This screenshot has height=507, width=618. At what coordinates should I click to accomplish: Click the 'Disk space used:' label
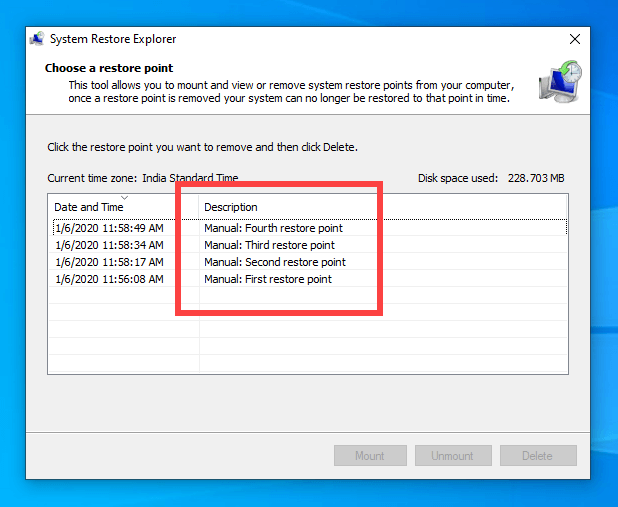tap(458, 178)
